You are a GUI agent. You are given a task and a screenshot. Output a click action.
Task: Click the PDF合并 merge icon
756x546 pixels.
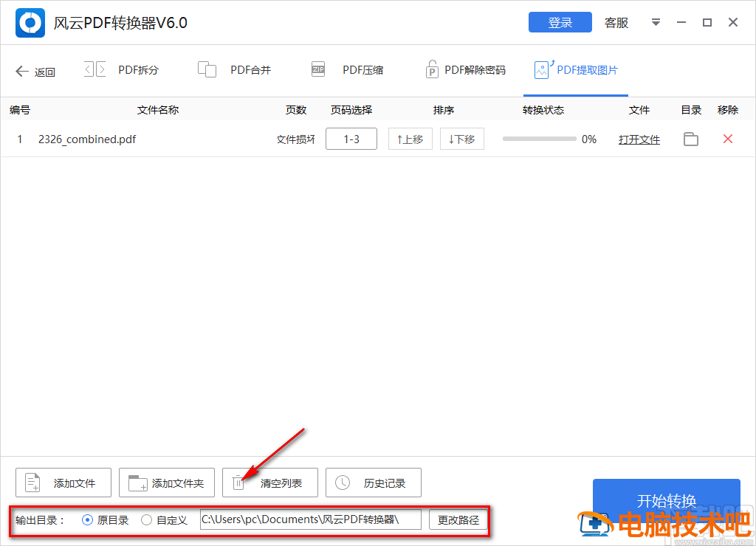pyautogui.click(x=207, y=69)
